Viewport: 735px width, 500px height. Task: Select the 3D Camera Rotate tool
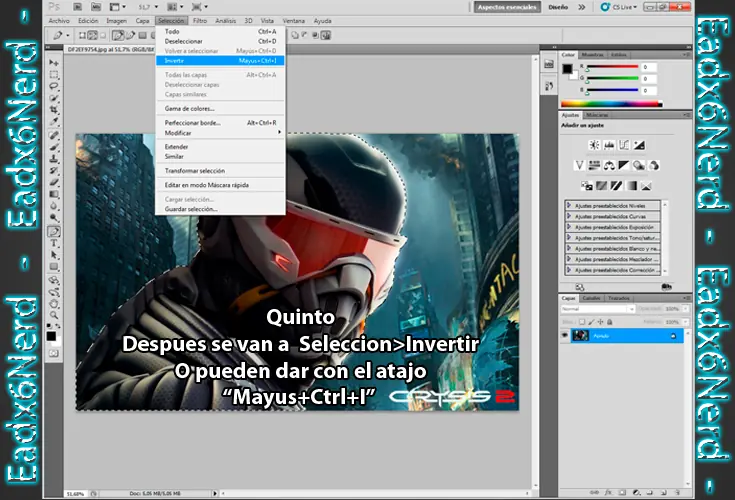[54, 292]
